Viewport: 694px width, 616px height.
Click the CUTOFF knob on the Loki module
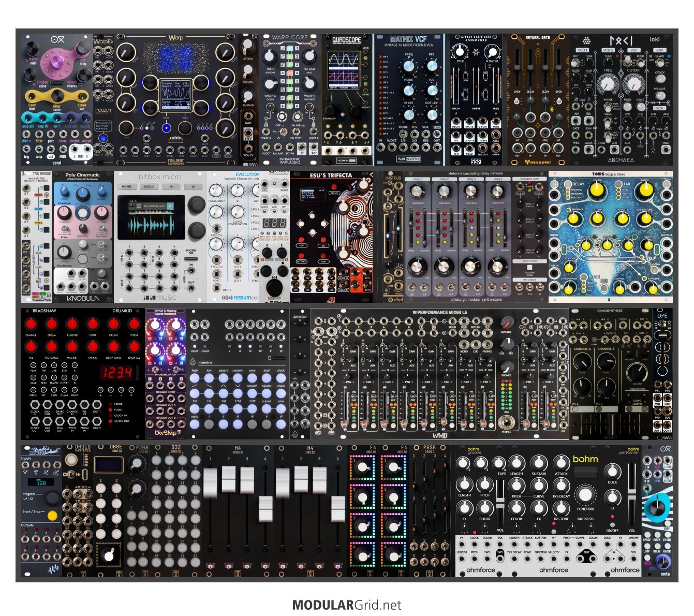point(633,84)
